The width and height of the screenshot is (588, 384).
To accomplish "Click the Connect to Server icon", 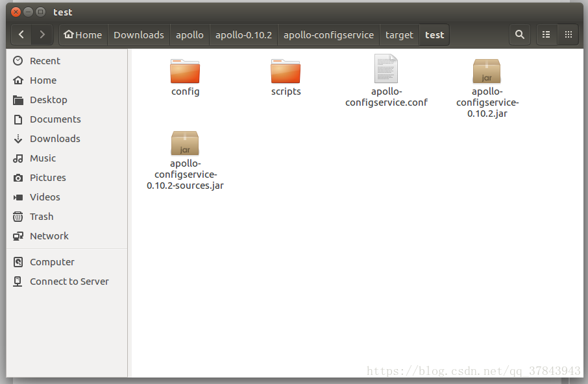I will tap(18, 282).
